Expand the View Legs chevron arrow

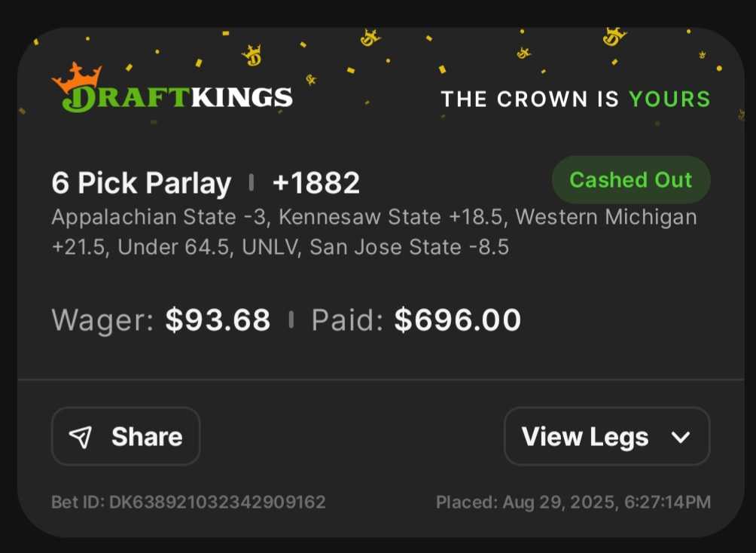point(681,437)
